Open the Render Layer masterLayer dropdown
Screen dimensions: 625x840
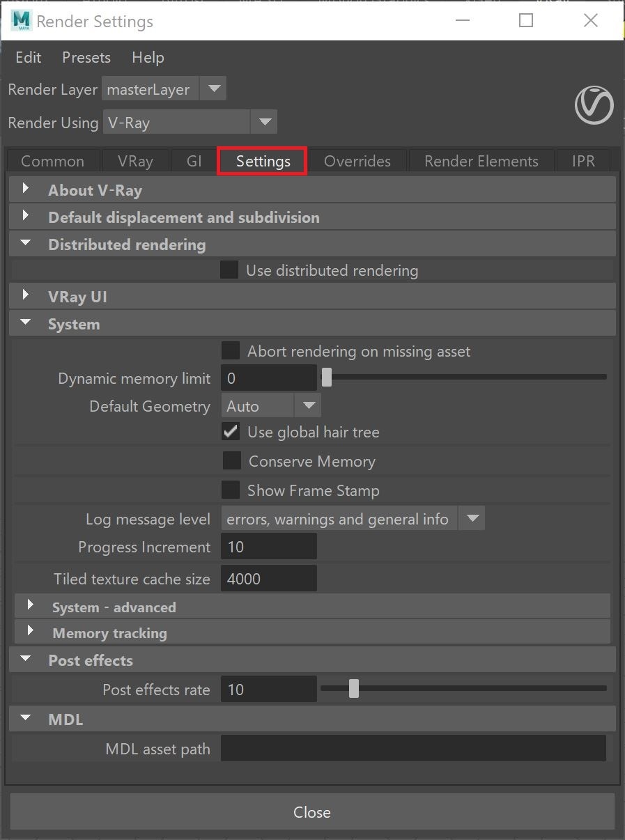click(x=164, y=89)
